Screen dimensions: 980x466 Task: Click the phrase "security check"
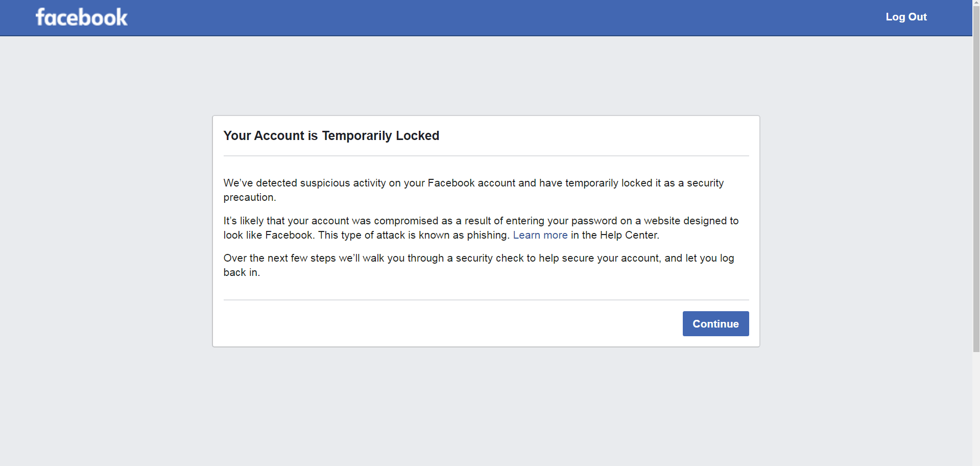tap(489, 259)
